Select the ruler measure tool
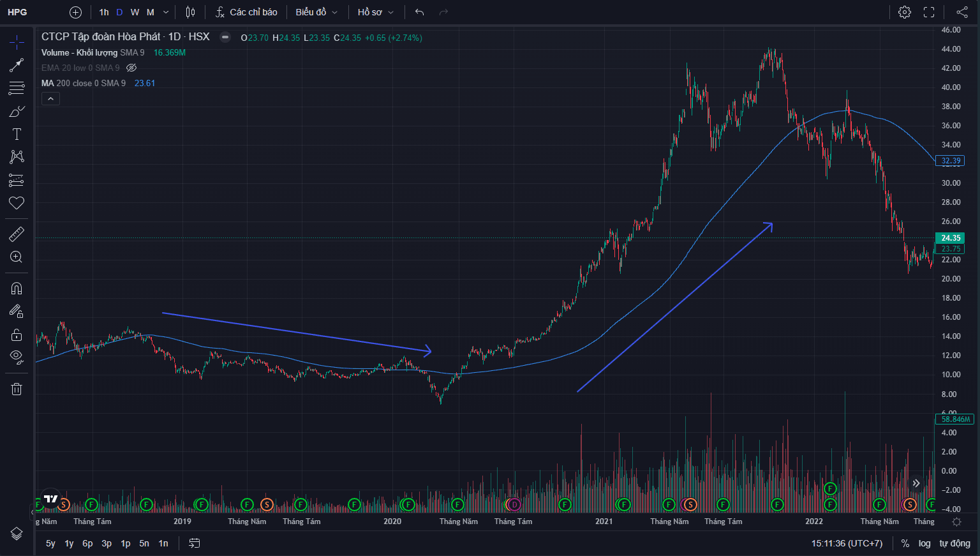 (x=17, y=234)
